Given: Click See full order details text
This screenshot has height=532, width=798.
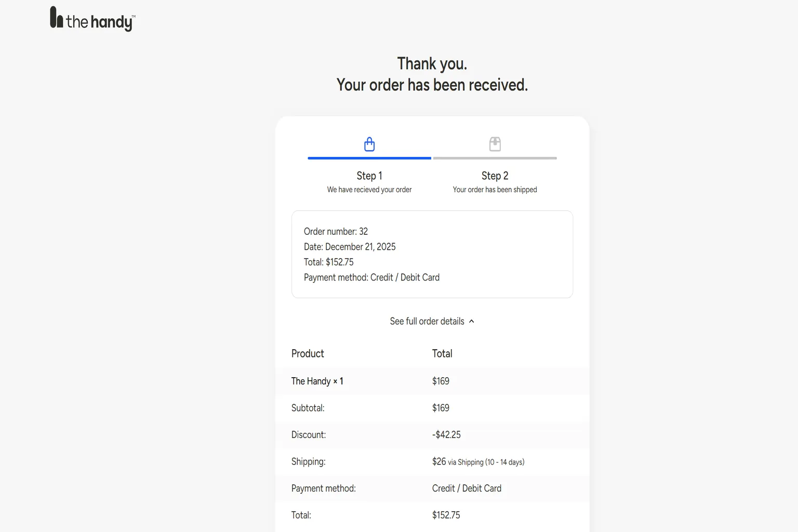Looking at the screenshot, I should pyautogui.click(x=427, y=322).
